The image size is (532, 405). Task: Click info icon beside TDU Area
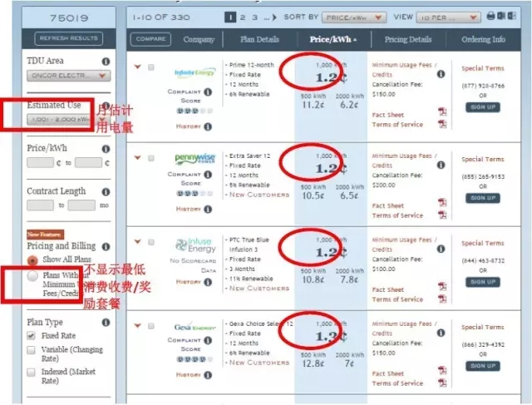(106, 61)
